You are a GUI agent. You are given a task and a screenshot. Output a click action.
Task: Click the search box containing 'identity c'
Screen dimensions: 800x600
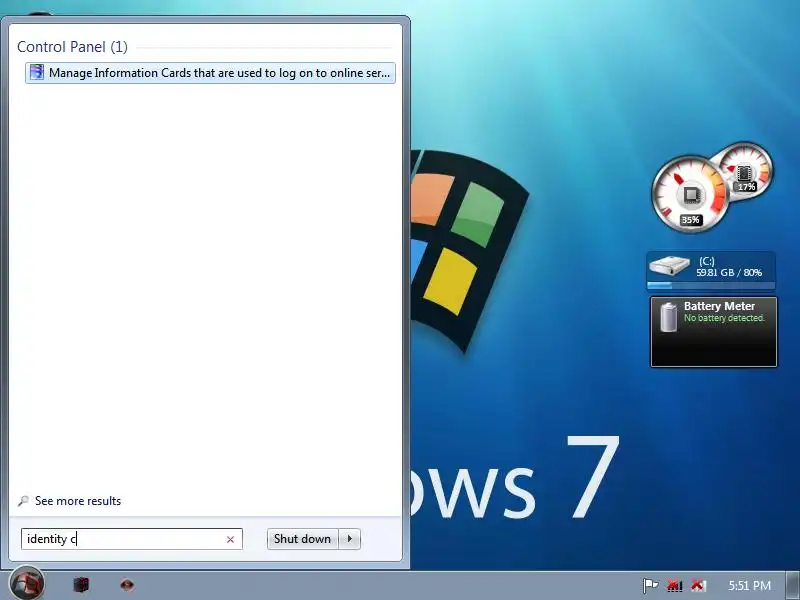tap(132, 539)
